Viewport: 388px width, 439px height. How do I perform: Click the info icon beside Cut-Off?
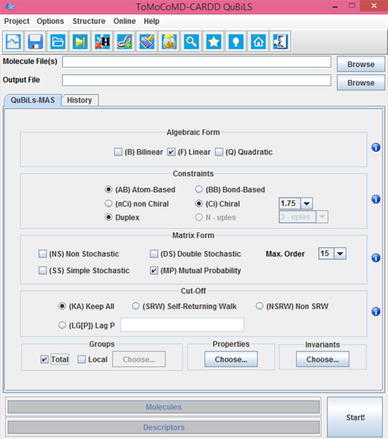pyautogui.click(x=376, y=311)
